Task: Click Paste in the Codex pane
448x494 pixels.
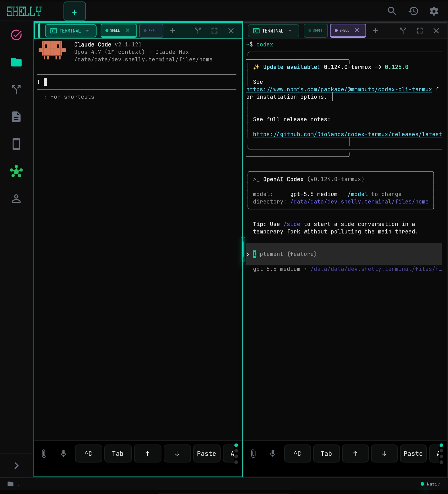Action: pos(413,453)
